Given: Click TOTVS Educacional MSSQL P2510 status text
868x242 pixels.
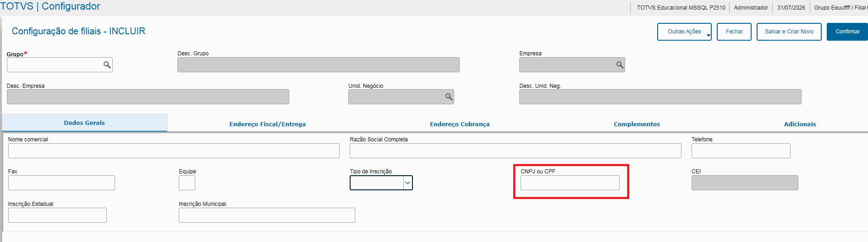Looking at the screenshot, I should point(681,8).
